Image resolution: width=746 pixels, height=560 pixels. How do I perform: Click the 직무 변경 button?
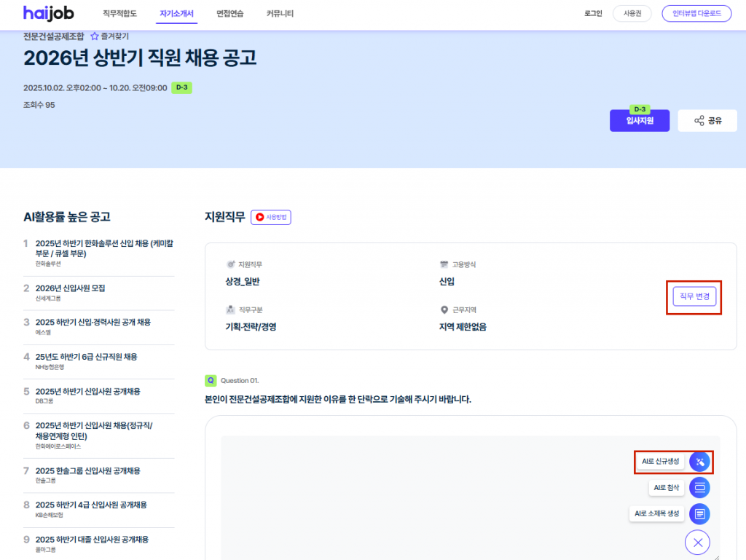point(694,296)
